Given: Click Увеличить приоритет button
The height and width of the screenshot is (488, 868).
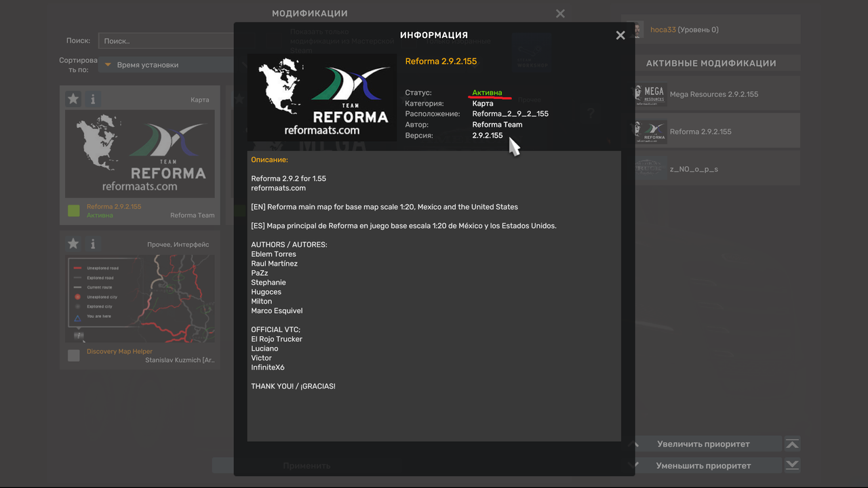Looking at the screenshot, I should pos(703,444).
